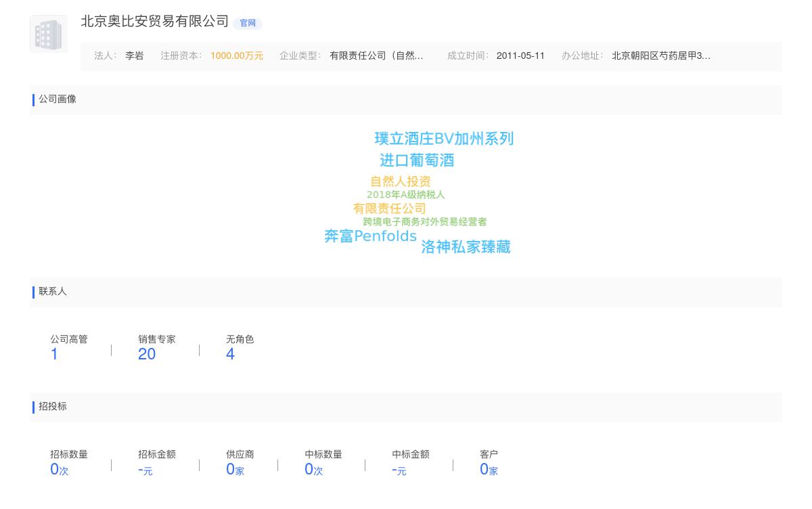Select word cloud tag 璞立酒庄BV加州系列
Screen dimensions: 812x509
[x=444, y=139]
